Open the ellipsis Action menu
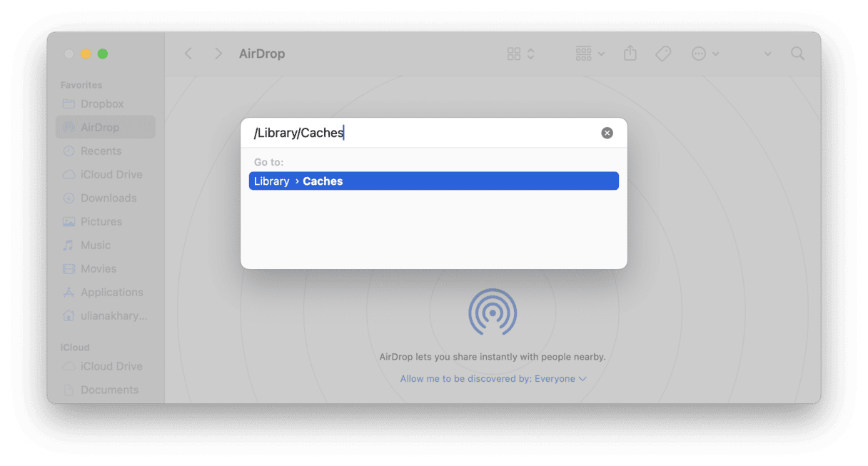Image resolution: width=868 pixels, height=466 pixels. [x=705, y=54]
